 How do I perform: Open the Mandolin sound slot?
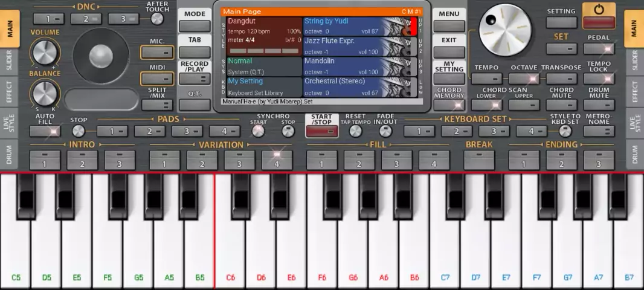click(353, 66)
